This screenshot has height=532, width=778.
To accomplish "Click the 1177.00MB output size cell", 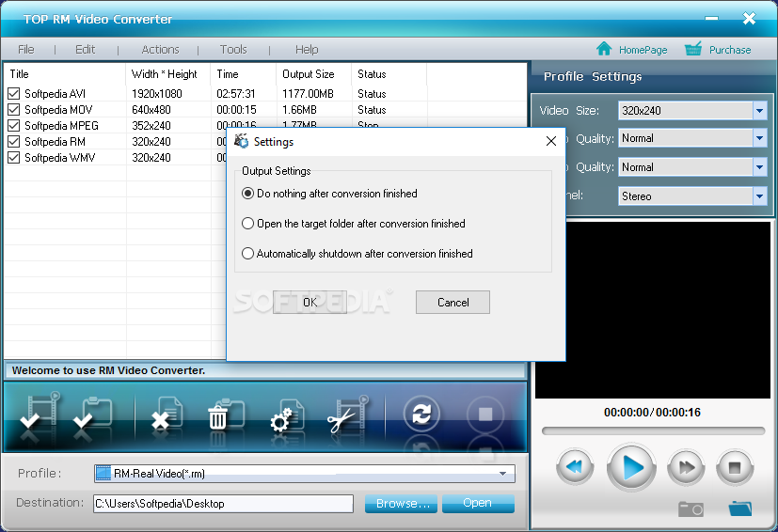I will (x=309, y=94).
